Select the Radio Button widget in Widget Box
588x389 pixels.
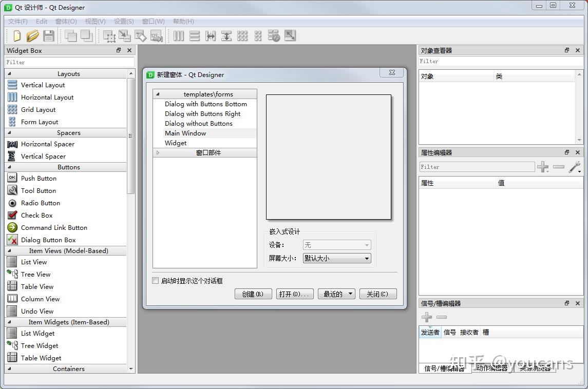pyautogui.click(x=40, y=203)
